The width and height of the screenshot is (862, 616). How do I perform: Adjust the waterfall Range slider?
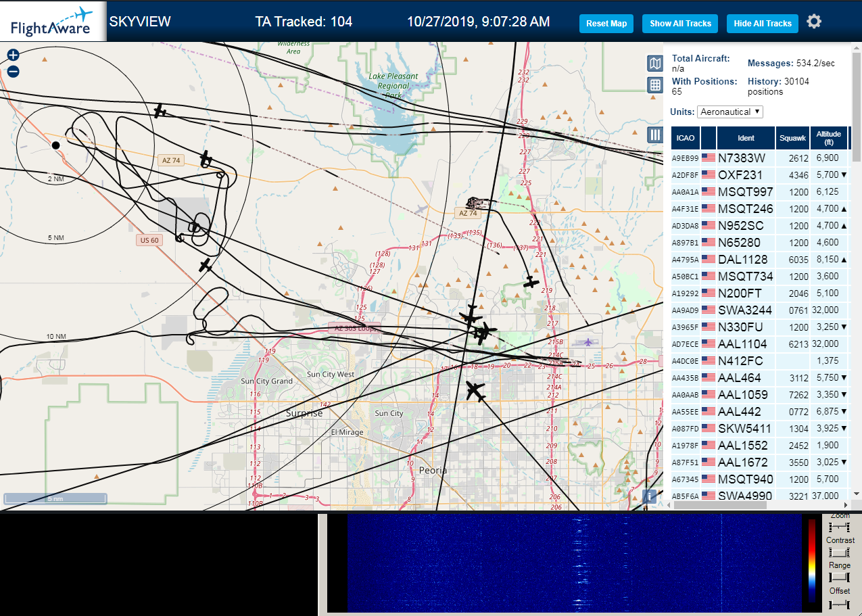(839, 577)
